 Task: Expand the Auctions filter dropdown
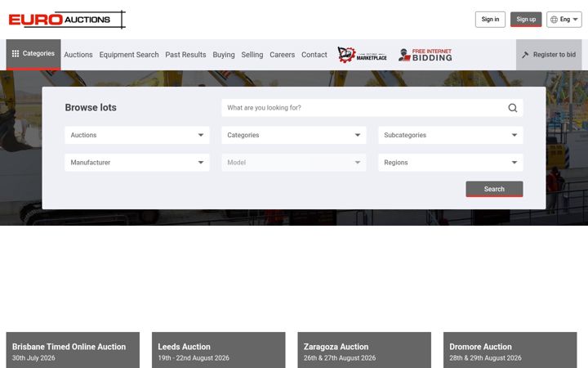coord(137,135)
